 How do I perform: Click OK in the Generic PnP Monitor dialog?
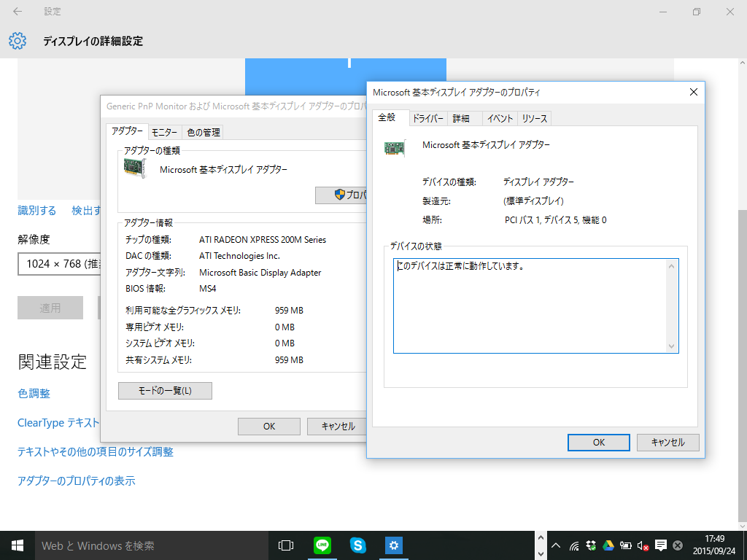269,426
